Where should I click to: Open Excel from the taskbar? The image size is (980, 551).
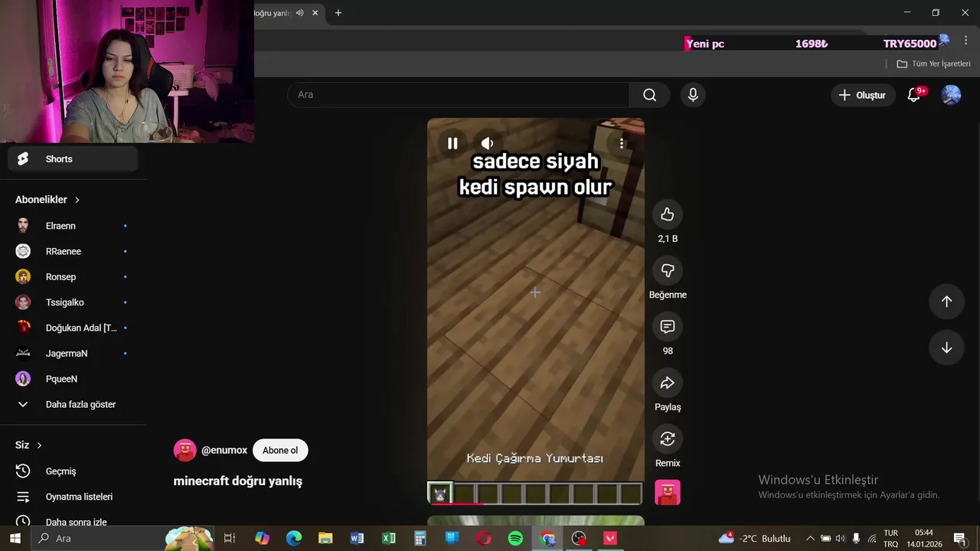(389, 538)
